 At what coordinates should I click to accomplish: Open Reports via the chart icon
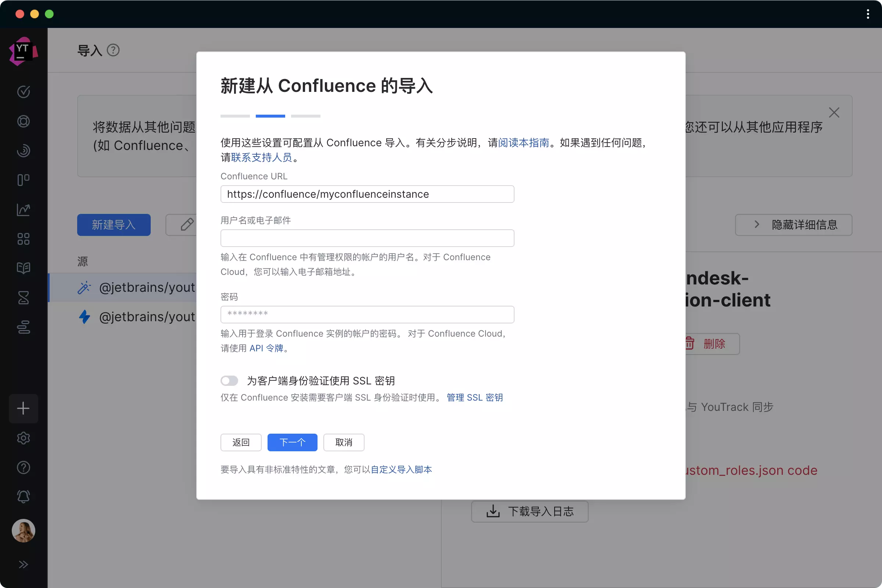23,210
